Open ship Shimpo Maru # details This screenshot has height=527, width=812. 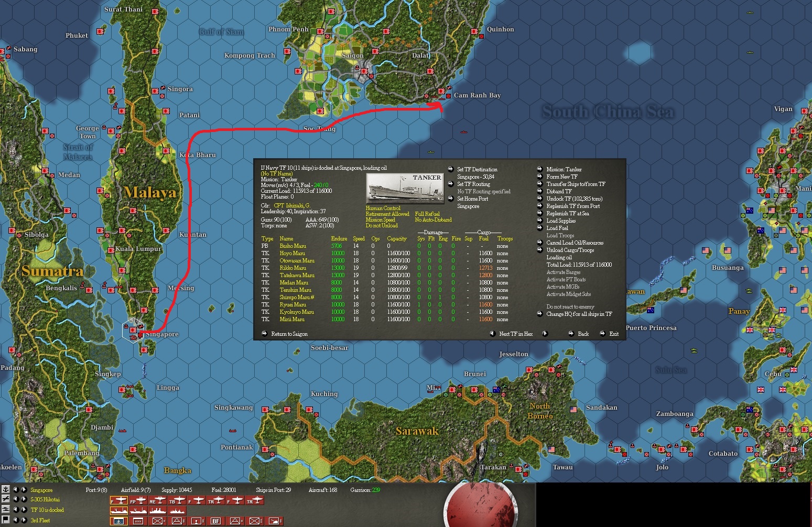pyautogui.click(x=297, y=297)
